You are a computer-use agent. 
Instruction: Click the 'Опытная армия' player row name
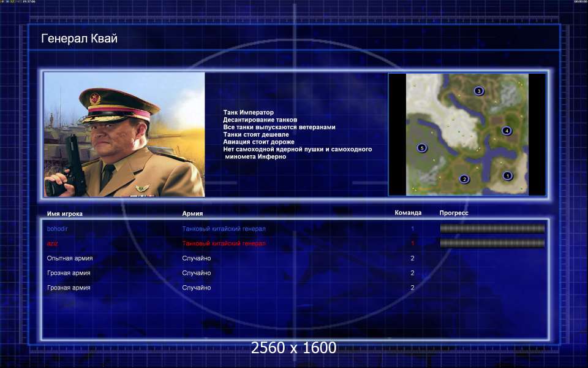pos(70,258)
